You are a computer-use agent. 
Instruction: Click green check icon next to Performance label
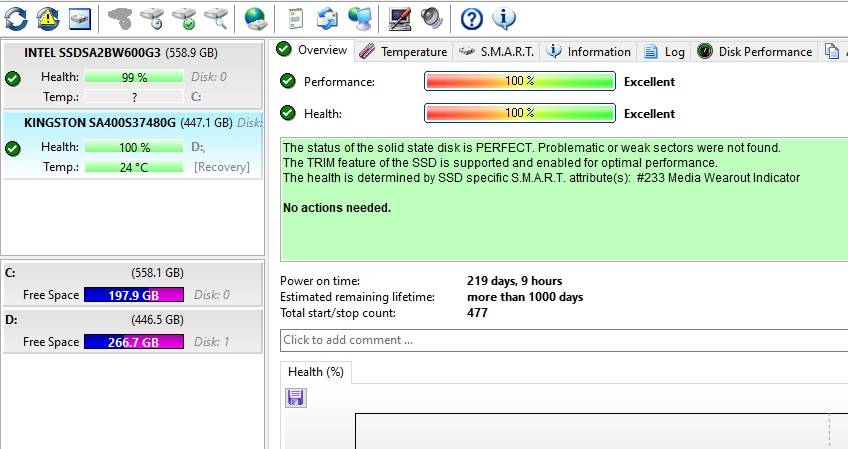(x=288, y=81)
